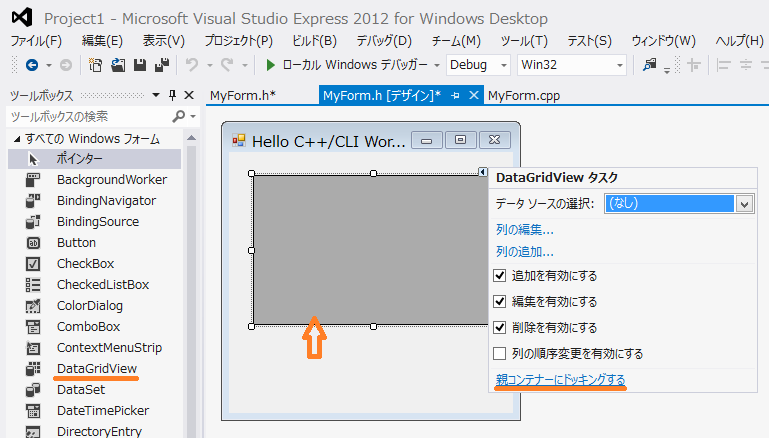Click in the ツールボックスの検索 field

pos(88,116)
